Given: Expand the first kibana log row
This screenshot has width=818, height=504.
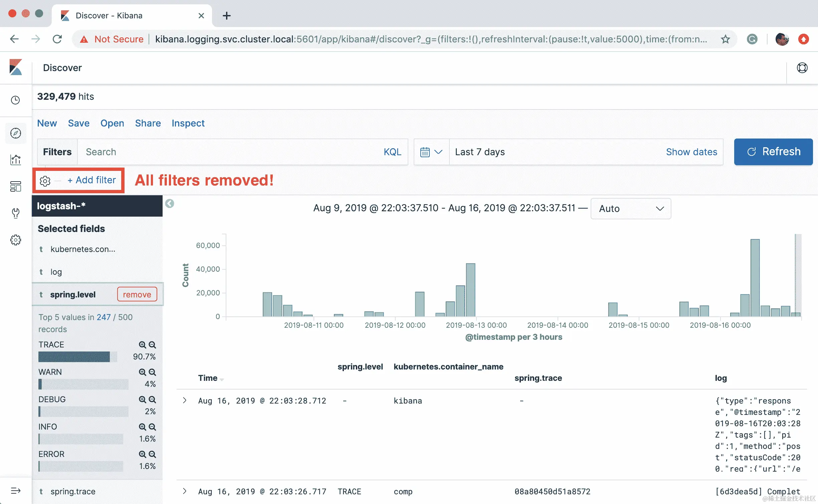Looking at the screenshot, I should tap(185, 401).
